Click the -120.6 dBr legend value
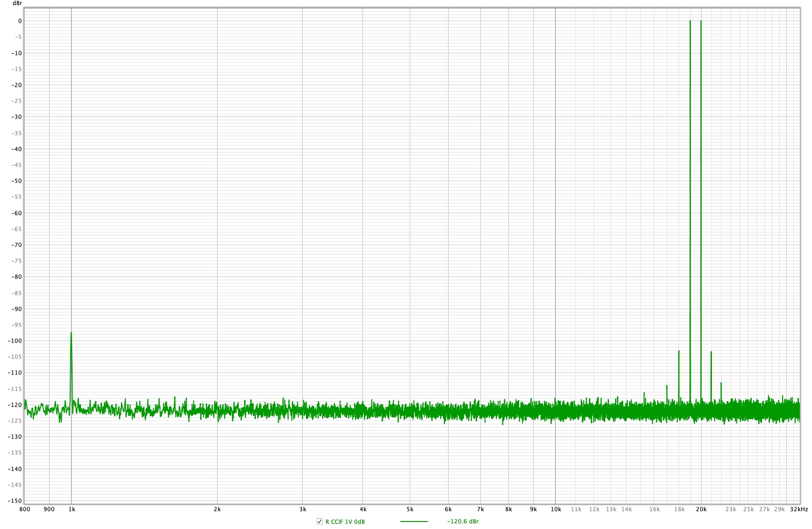812x529 pixels. coord(463,522)
